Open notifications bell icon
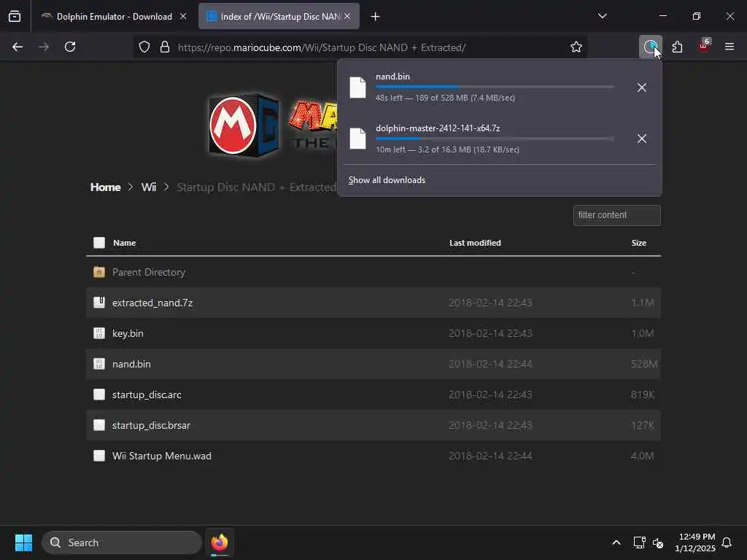Viewport: 747px width, 560px height. (727, 542)
